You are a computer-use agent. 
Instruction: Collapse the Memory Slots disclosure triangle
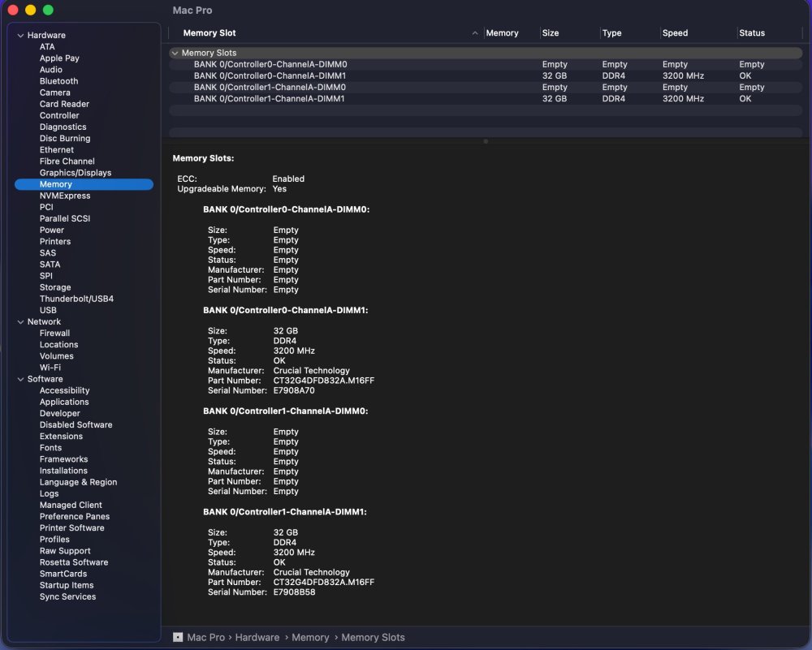pos(175,53)
